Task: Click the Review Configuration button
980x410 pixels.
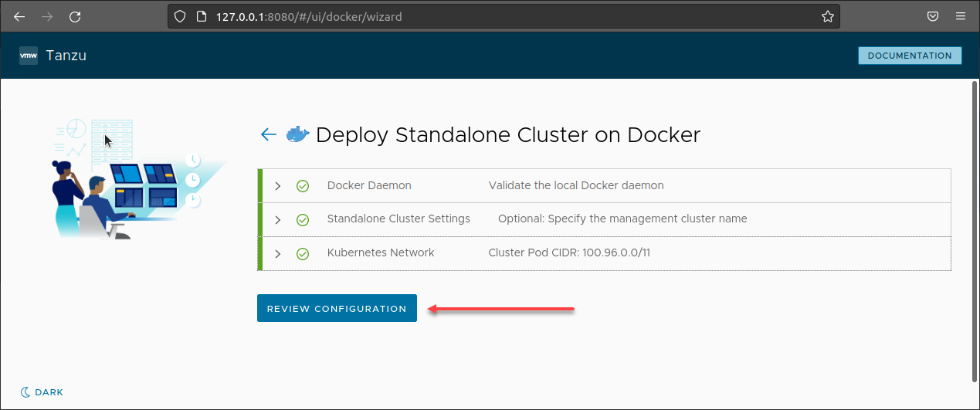Action: pyautogui.click(x=337, y=308)
